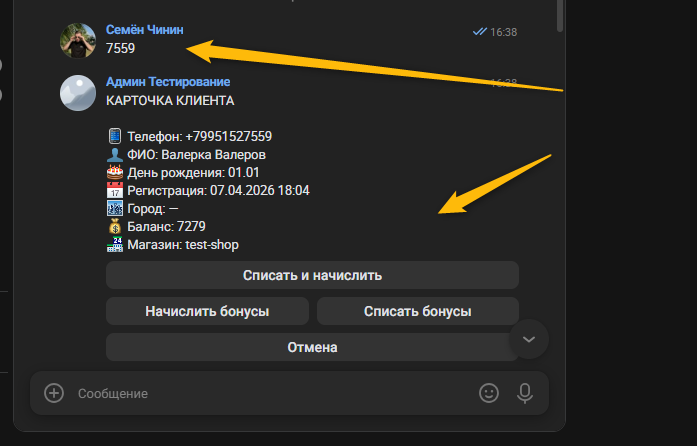Viewport: 697px width, 446px height.
Task: Click the Отмена button
Action: click(x=312, y=347)
